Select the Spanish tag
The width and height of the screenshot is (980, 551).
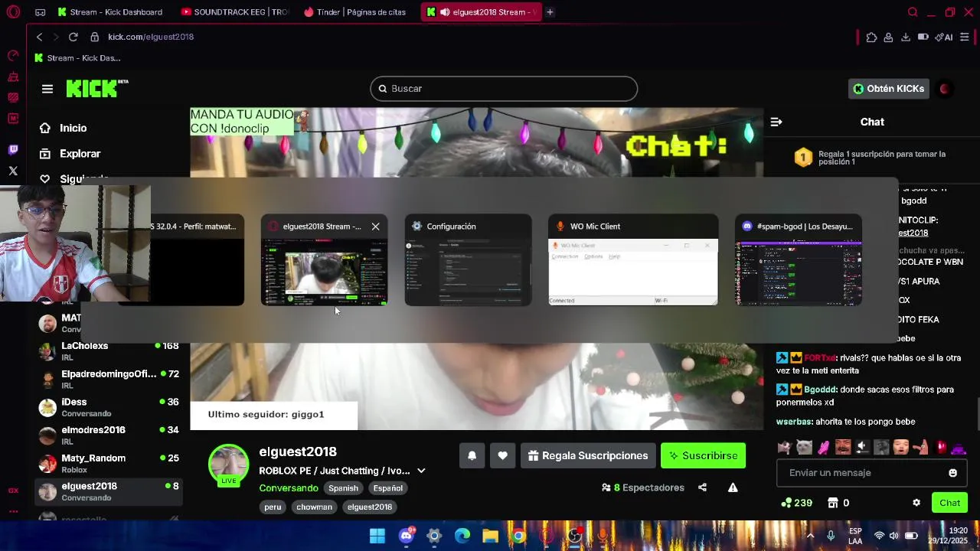pos(343,488)
